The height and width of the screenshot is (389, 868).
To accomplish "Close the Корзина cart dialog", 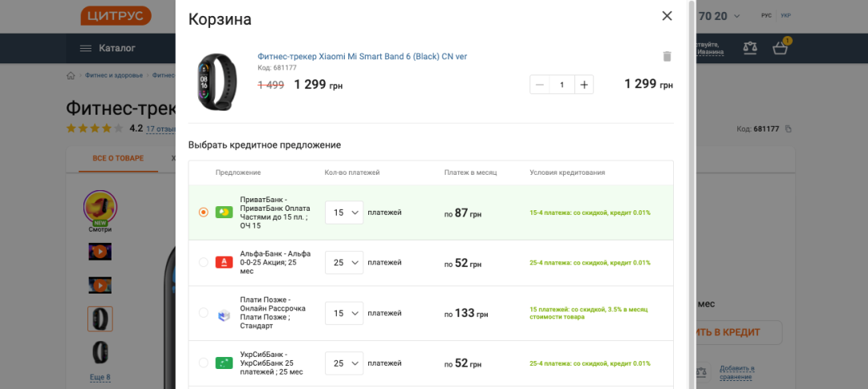I will [x=667, y=16].
